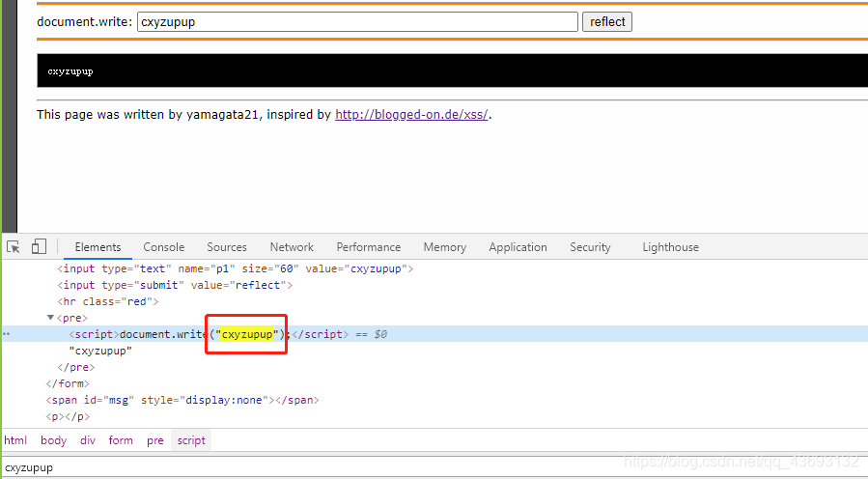Open the Performance tab
The width and height of the screenshot is (868, 479).
(369, 247)
